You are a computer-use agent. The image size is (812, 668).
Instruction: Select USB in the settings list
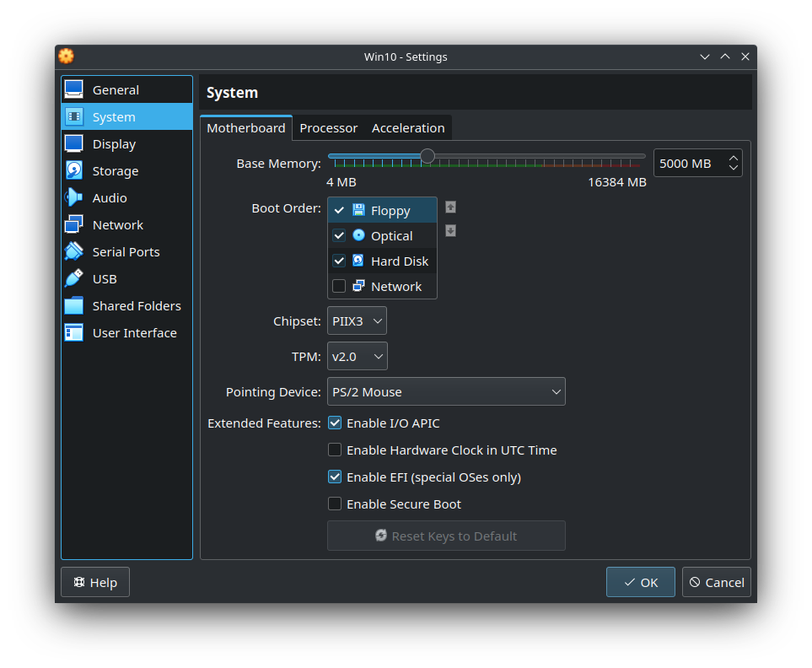126,278
